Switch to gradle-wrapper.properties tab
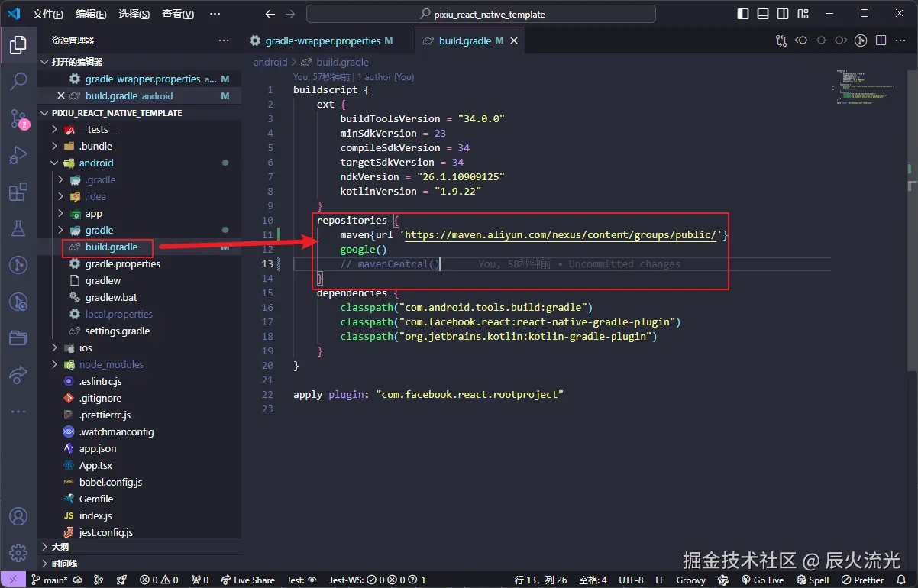Image resolution: width=918 pixels, height=588 pixels. (x=322, y=40)
